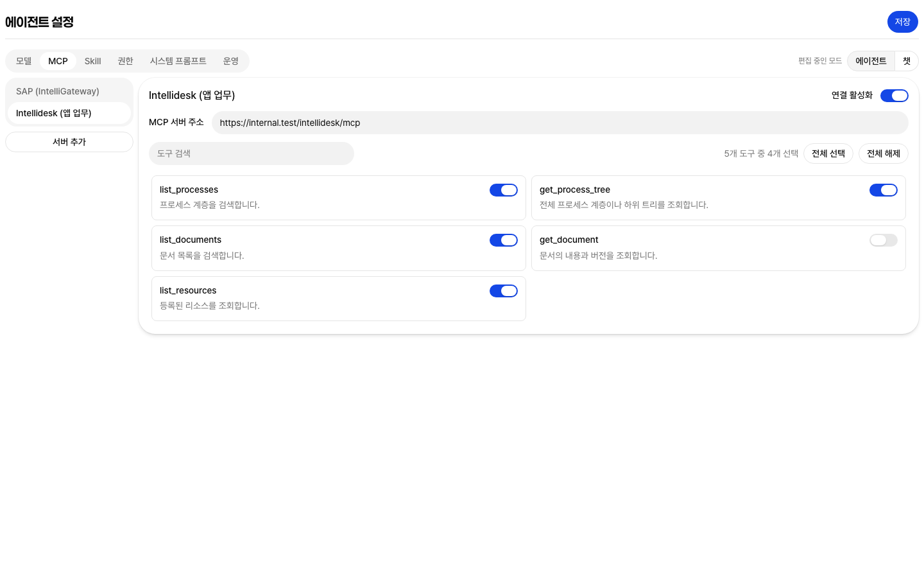Click the 저장 save button
The image size is (924, 578).
tap(903, 22)
